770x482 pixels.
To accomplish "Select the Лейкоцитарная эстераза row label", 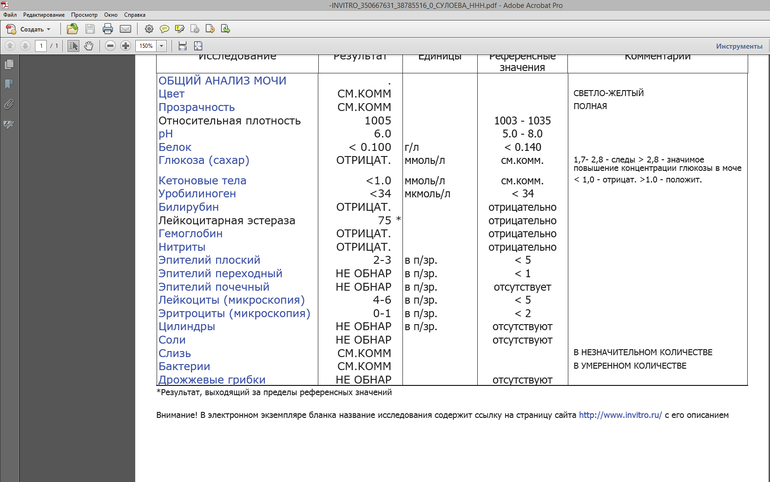I will 227,220.
